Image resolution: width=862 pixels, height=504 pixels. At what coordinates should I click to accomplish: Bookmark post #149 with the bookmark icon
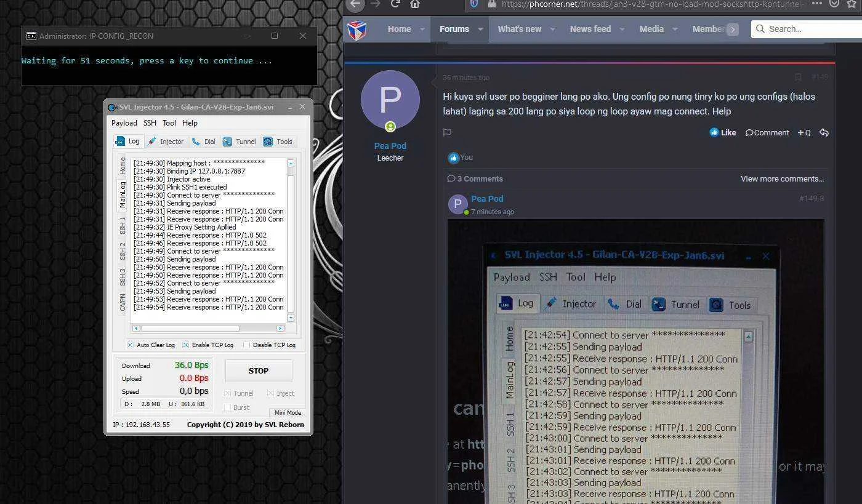(798, 77)
